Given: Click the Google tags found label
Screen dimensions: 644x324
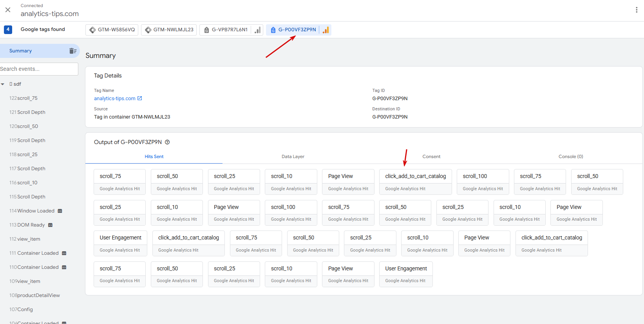Looking at the screenshot, I should click(43, 29).
